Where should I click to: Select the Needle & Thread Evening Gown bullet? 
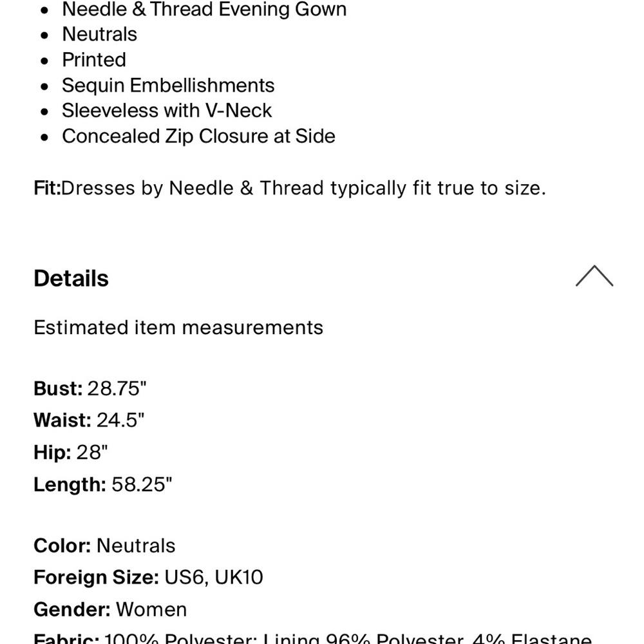click(x=204, y=9)
